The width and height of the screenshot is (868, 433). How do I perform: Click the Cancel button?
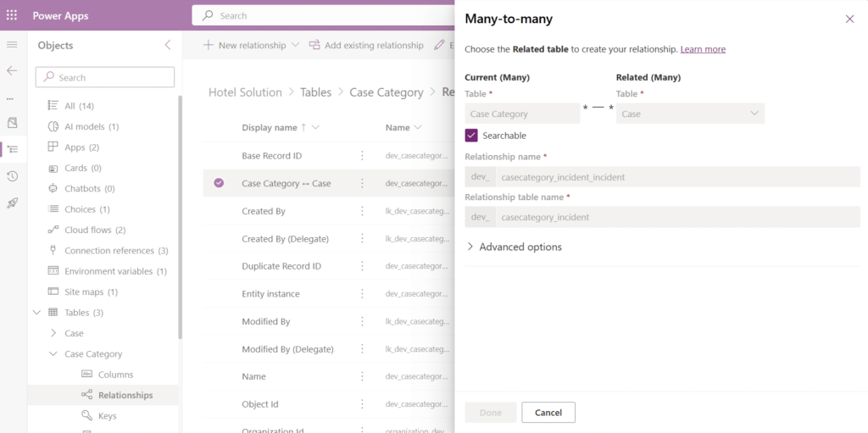click(x=548, y=413)
